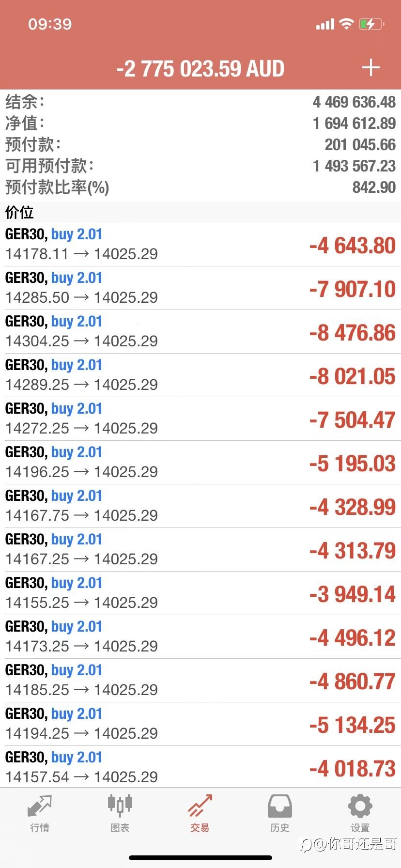Viewport: 401px width, 868px height.
Task: Select GER30 position opened at 14157.54
Action: tap(200, 767)
